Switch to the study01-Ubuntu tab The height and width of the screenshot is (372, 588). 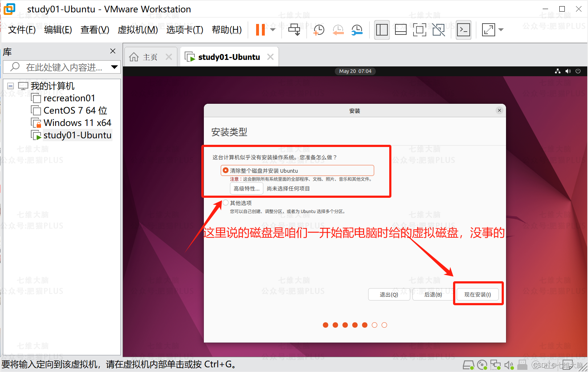click(x=229, y=57)
